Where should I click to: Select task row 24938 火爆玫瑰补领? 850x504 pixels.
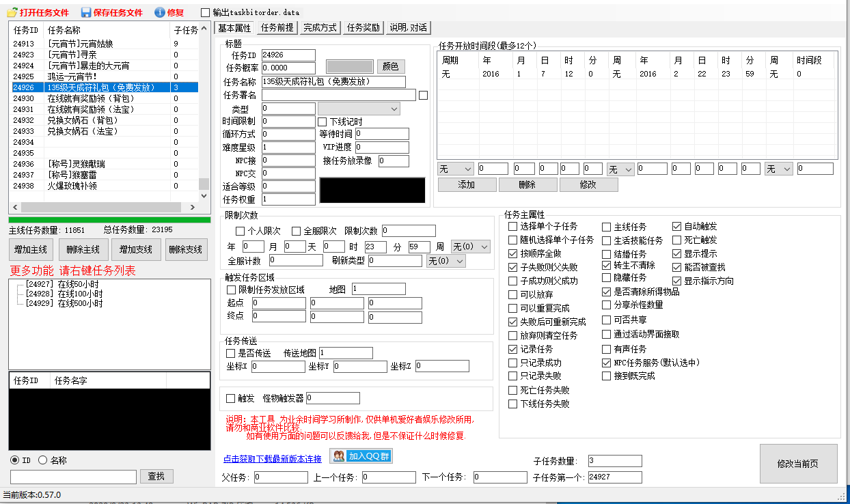coord(105,186)
